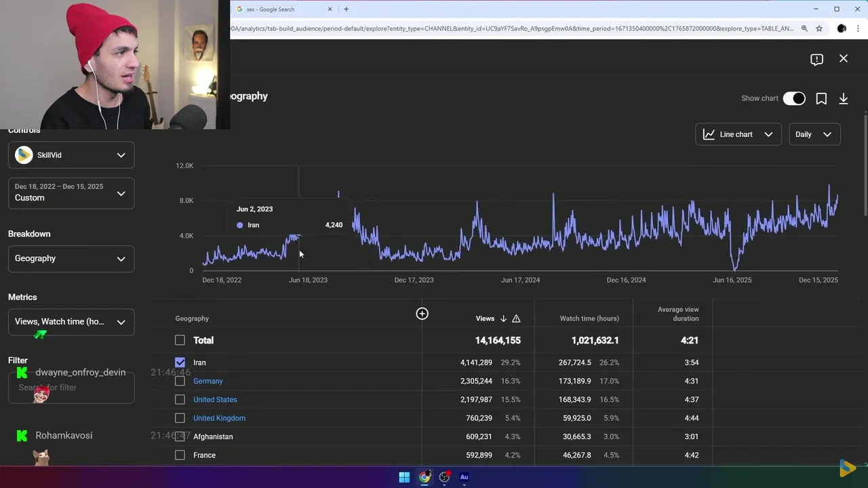Open the Chrome three-dot menu
This screenshot has width=868, height=488.
(x=858, y=28)
